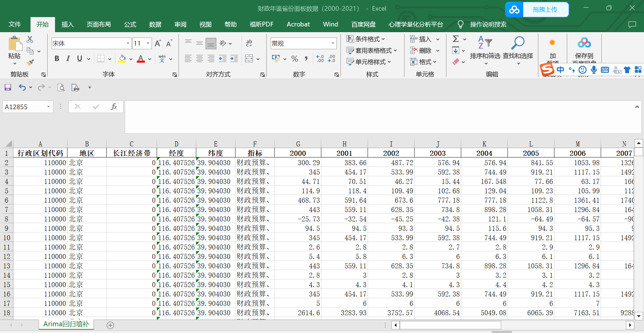
Task: Click the Percent style icon
Action: coord(294,59)
